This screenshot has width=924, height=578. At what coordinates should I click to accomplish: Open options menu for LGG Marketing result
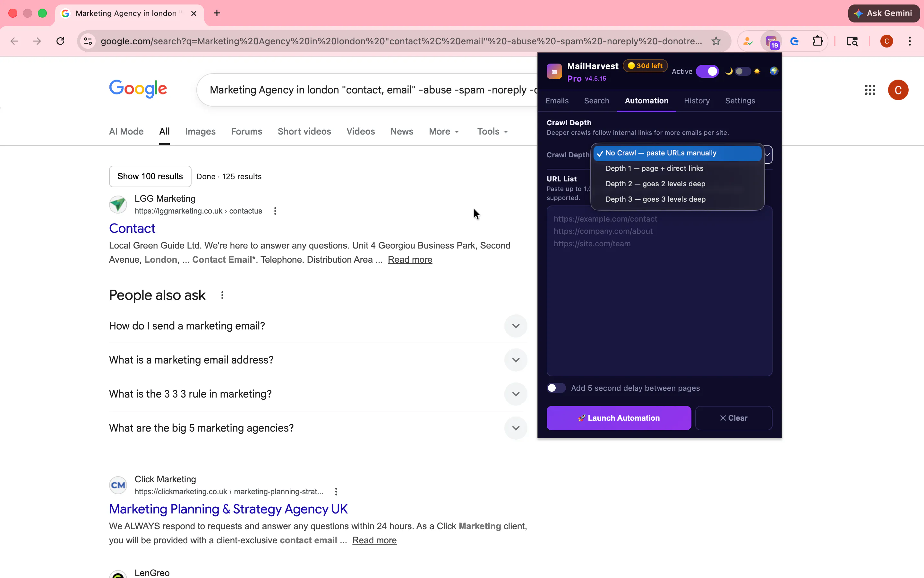pyautogui.click(x=275, y=211)
